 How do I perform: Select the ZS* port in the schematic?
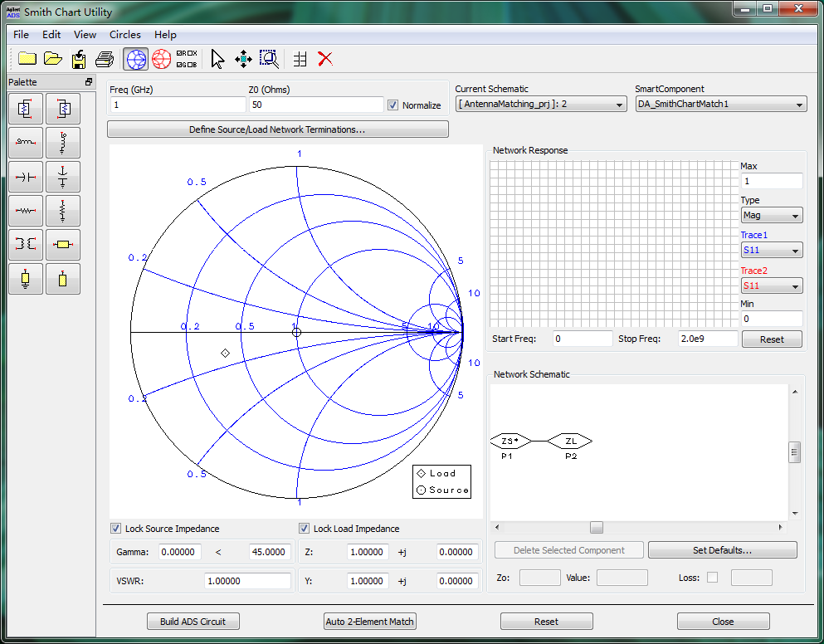pos(510,441)
